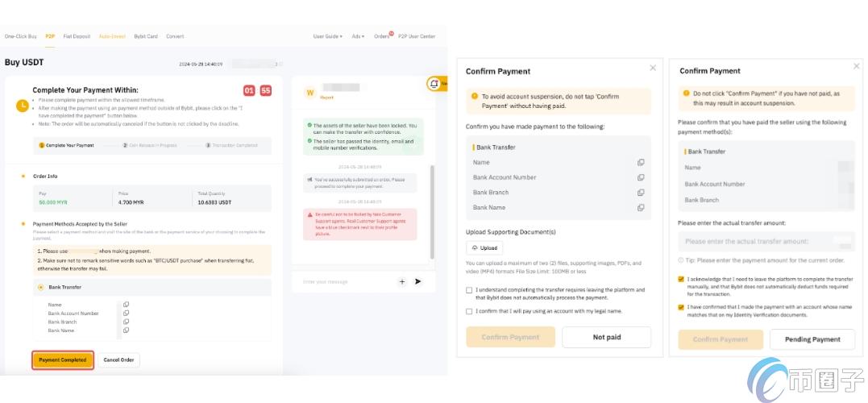
Task: Click the send message arrow icon
Action: coord(417,281)
